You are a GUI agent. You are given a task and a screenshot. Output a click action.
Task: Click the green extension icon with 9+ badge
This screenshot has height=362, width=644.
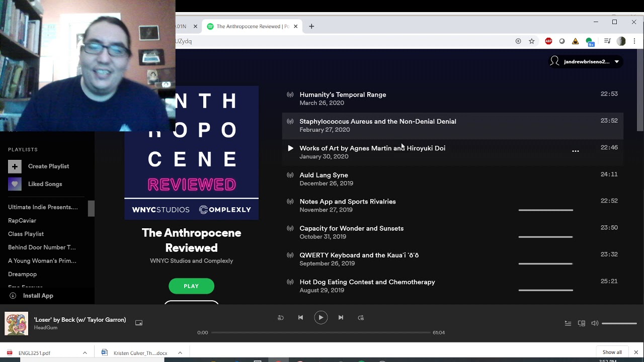point(590,42)
